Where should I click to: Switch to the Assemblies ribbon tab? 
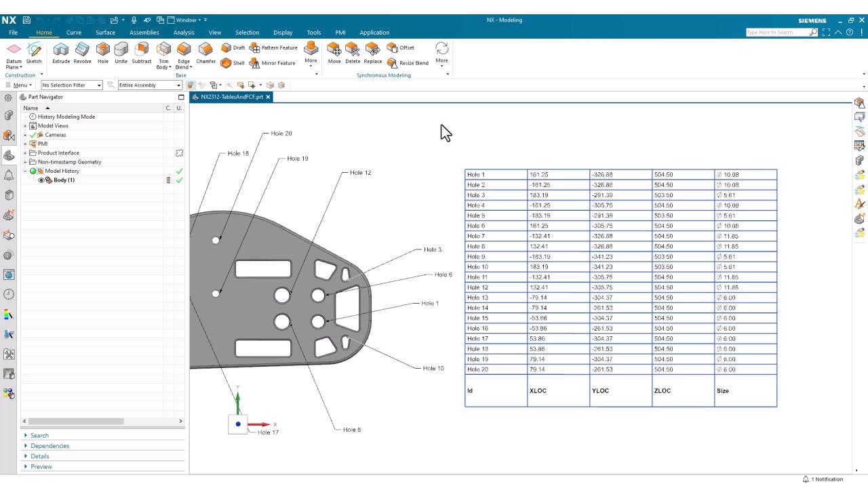(144, 33)
